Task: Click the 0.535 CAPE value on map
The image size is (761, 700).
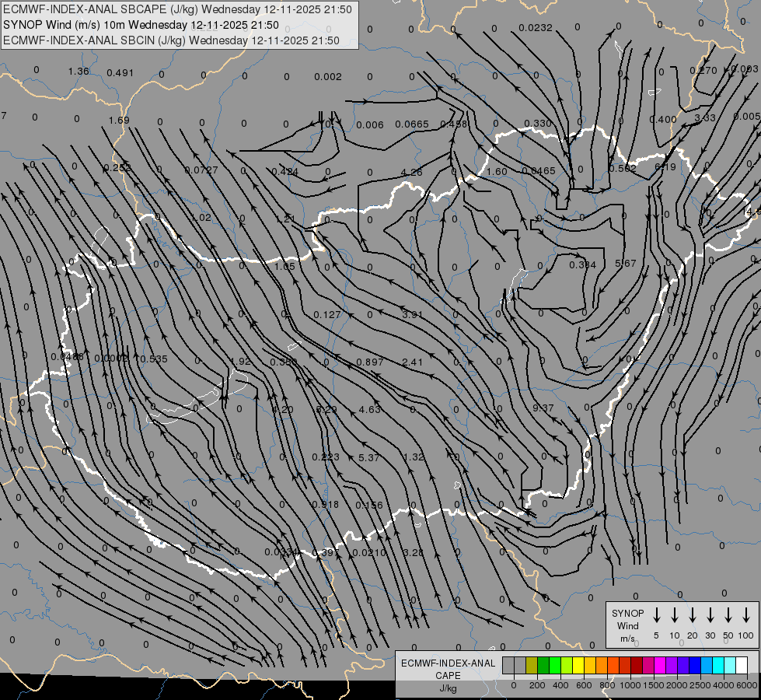Action: coord(154,359)
